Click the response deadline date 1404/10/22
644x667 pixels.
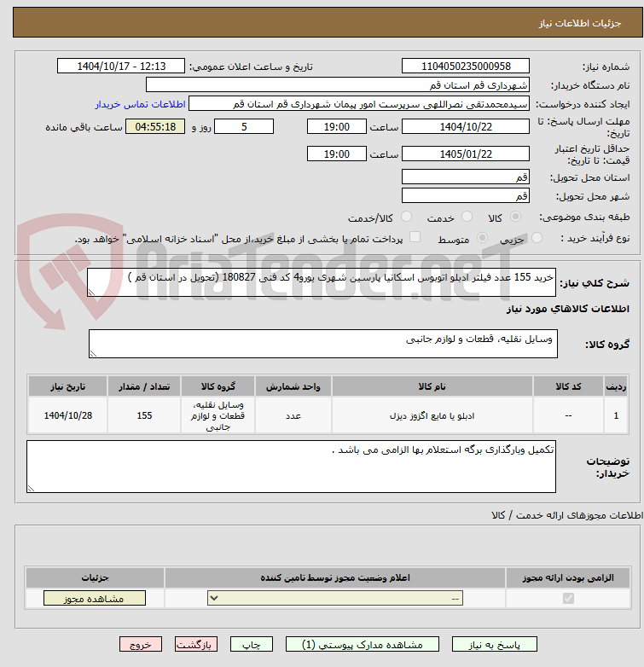[466, 127]
